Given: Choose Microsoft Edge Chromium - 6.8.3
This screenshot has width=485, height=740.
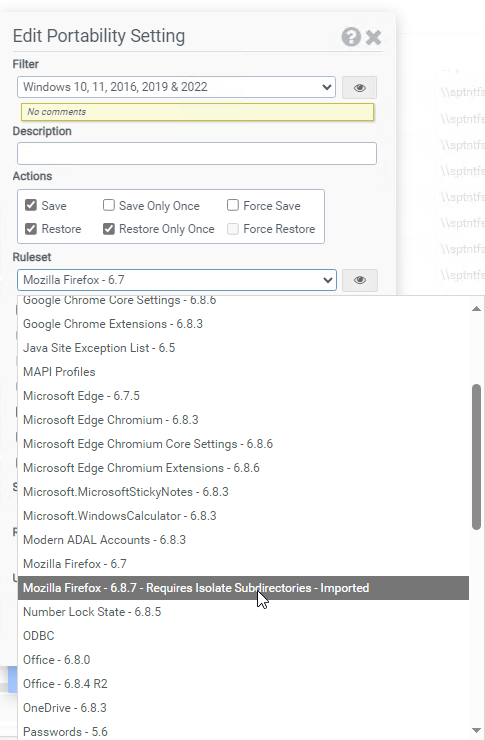Looking at the screenshot, I should pos(243,420).
